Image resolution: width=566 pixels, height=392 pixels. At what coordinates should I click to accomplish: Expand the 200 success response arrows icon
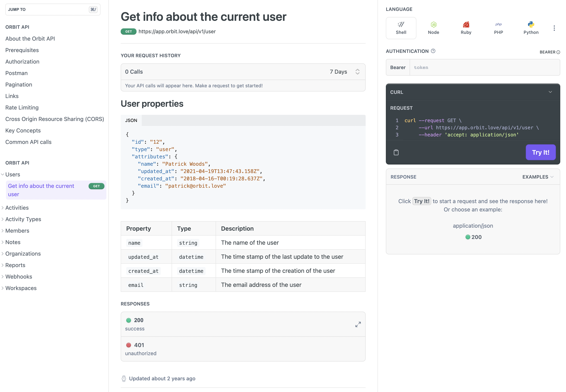(x=358, y=324)
